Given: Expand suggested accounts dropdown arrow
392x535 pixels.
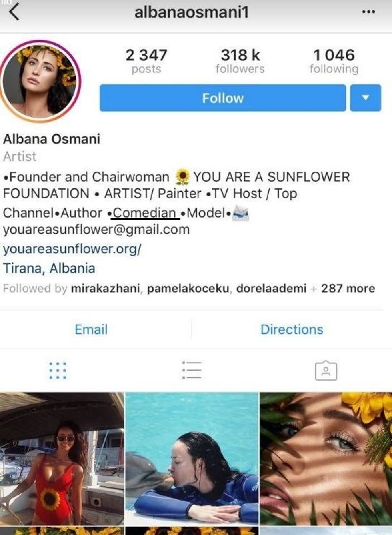Looking at the screenshot, I should click(x=366, y=98).
